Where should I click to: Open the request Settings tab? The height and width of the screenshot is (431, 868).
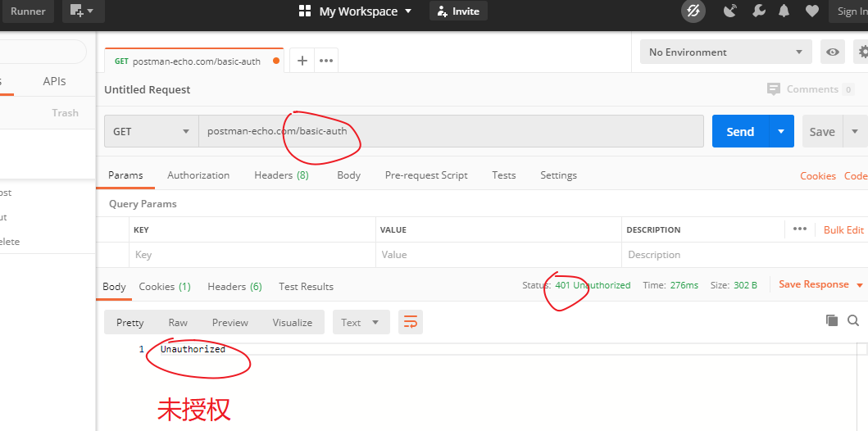(x=558, y=175)
